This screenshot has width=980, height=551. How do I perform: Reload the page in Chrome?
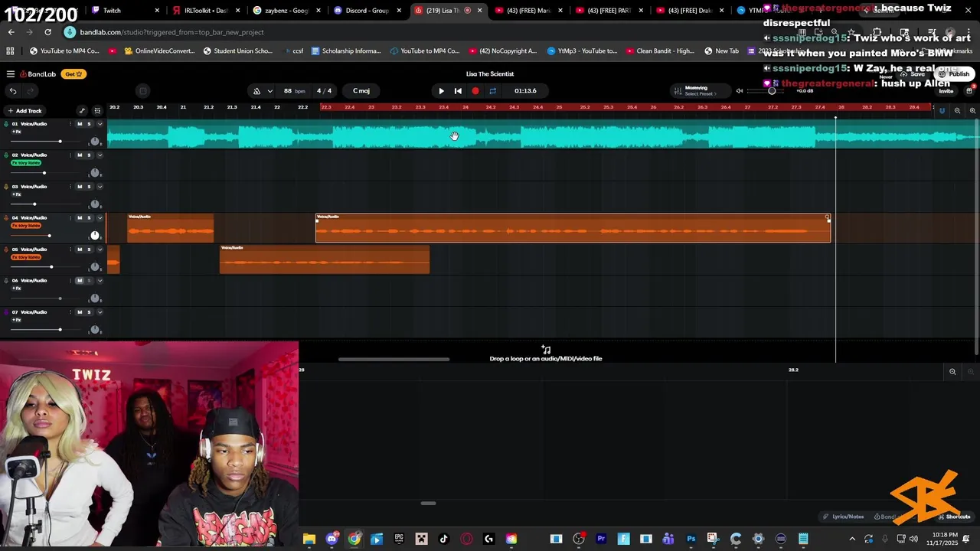tap(47, 32)
